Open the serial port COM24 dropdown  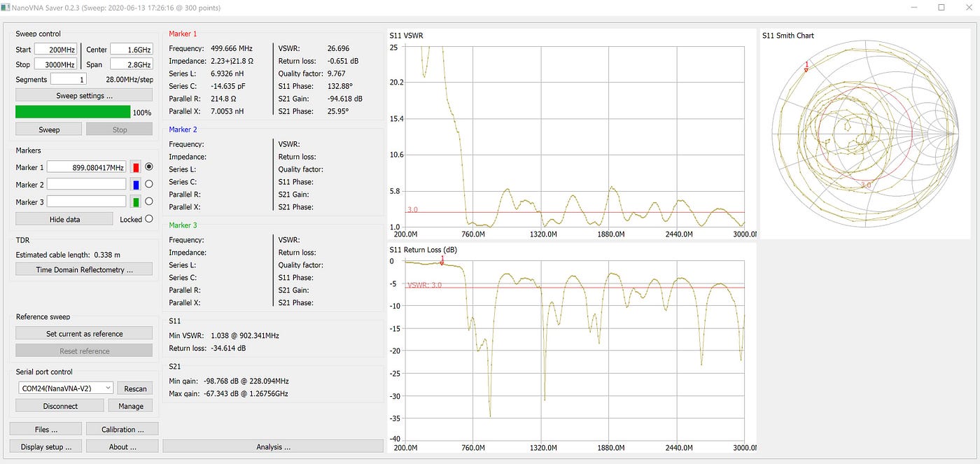65,388
